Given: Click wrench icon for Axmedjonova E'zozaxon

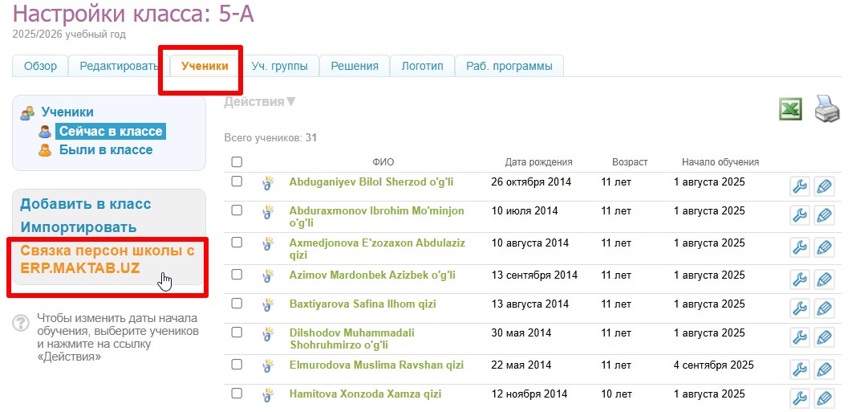Looking at the screenshot, I should pos(799,248).
